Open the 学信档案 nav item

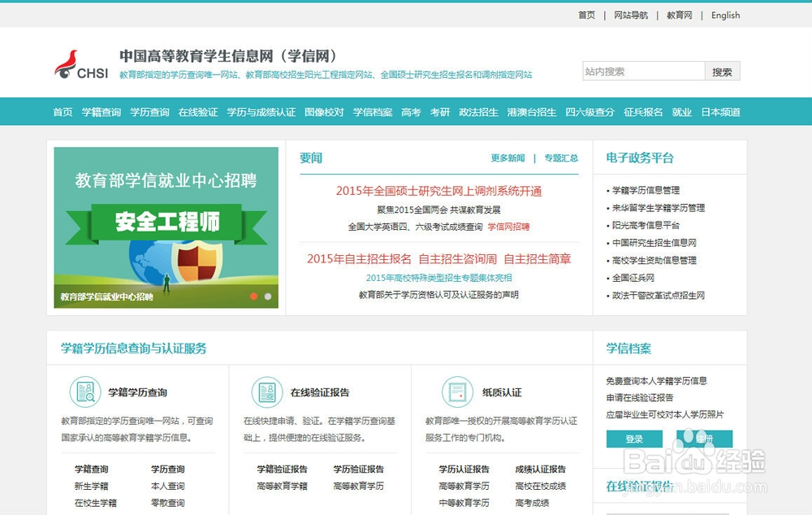pos(373,112)
